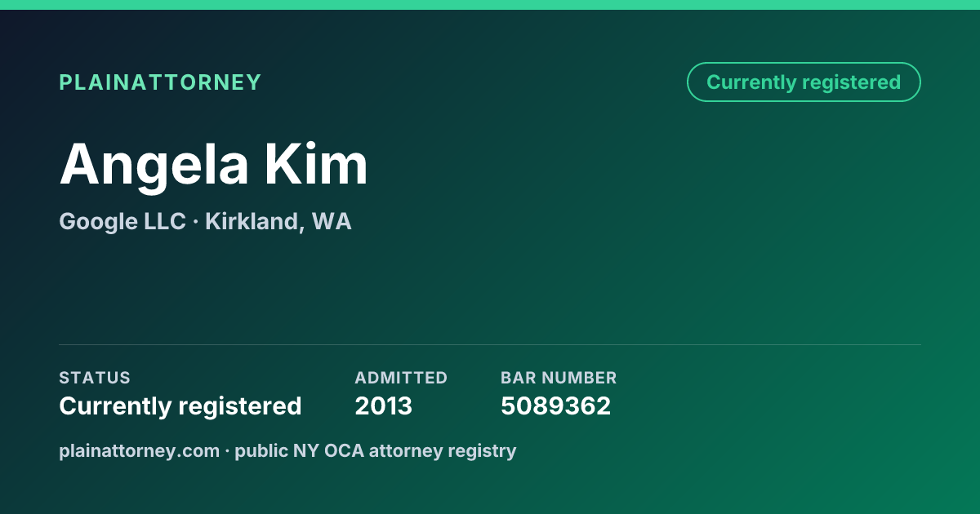Click the ADMITTED field label

401,378
